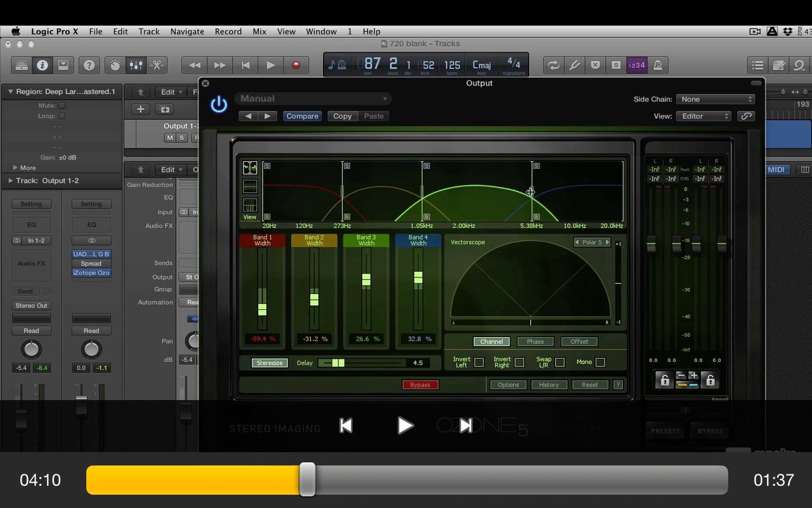Open the Library drawer icon
The image size is (812, 508).
[22, 65]
